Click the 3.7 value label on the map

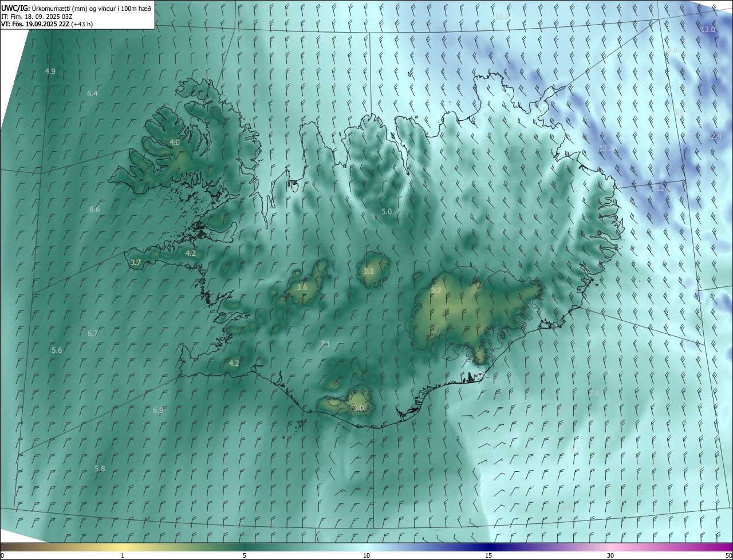coord(136,262)
